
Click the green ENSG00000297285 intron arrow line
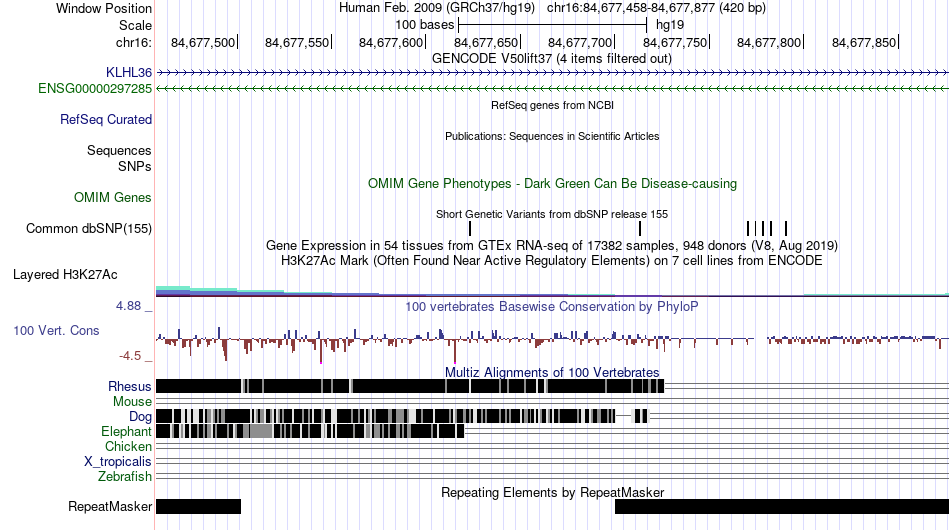coord(553,88)
